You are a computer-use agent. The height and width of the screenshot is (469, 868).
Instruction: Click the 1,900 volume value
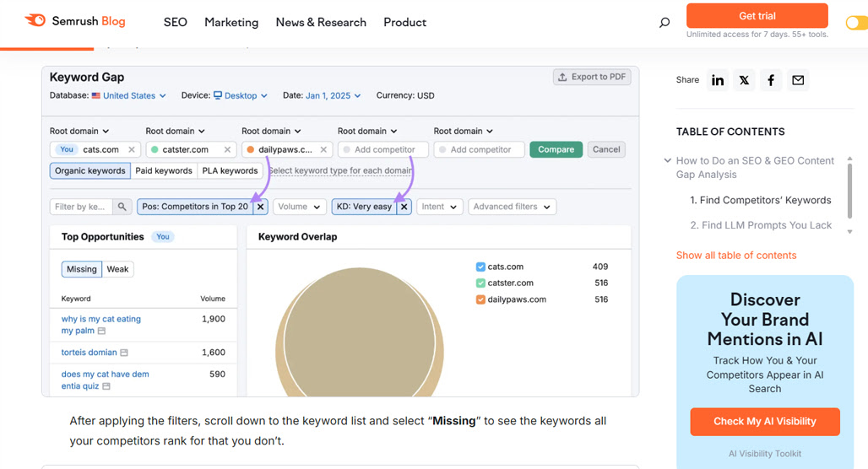[x=214, y=319]
